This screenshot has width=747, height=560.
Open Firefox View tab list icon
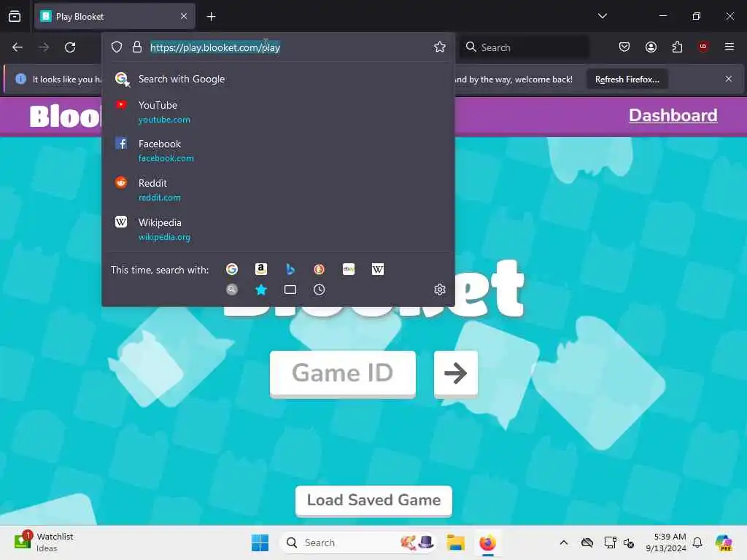pos(15,16)
